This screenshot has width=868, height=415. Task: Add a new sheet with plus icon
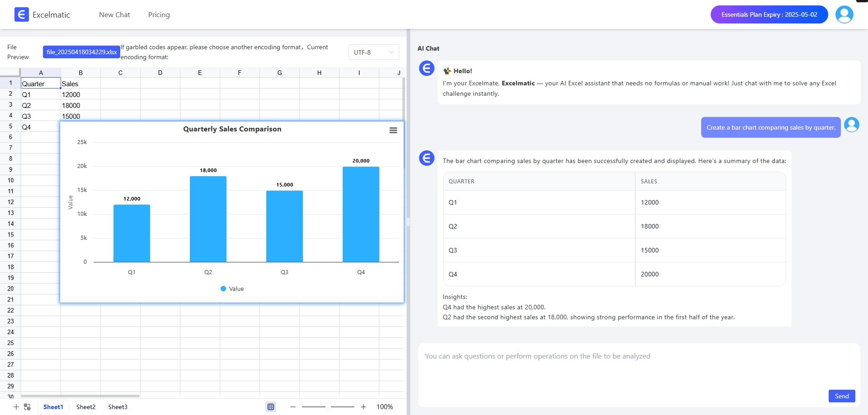tap(16, 407)
